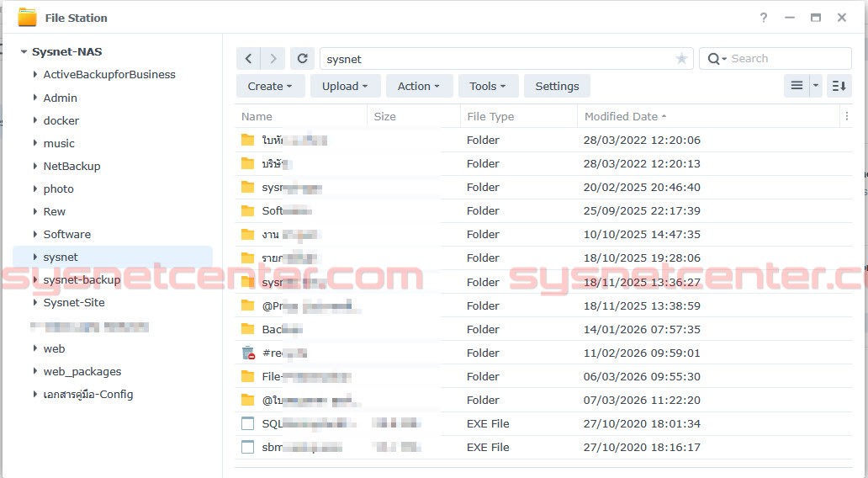Click the File Station folder app icon

coord(27,18)
